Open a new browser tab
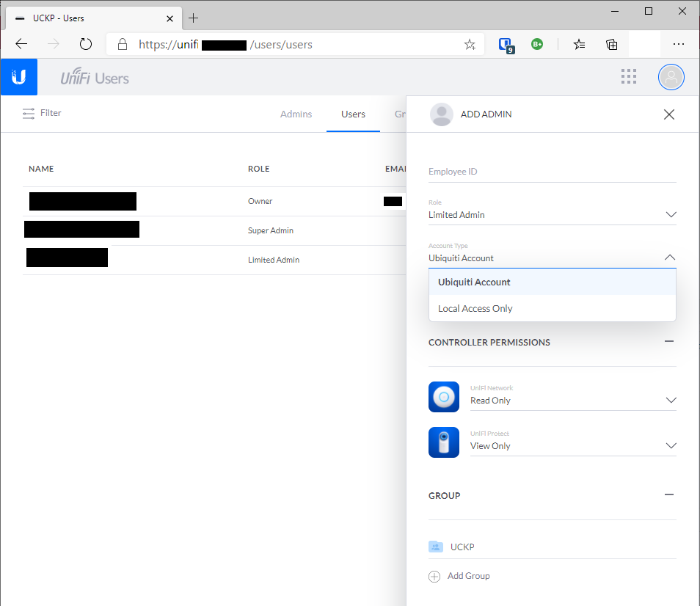Viewport: 700px width, 606px height. [193, 18]
